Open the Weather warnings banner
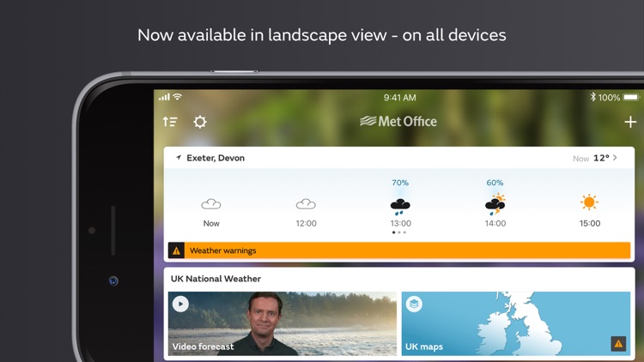 coord(399,250)
